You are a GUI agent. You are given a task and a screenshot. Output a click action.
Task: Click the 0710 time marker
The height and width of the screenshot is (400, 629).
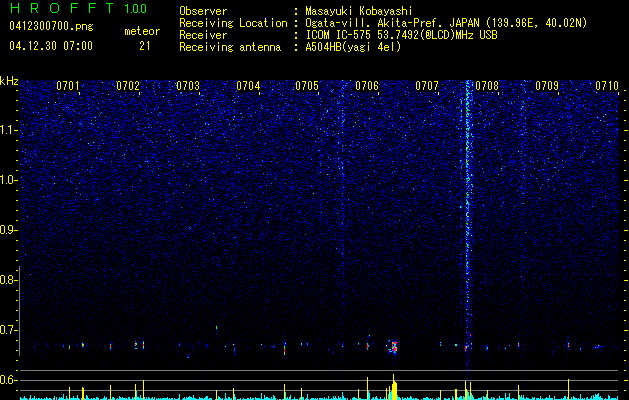point(607,86)
